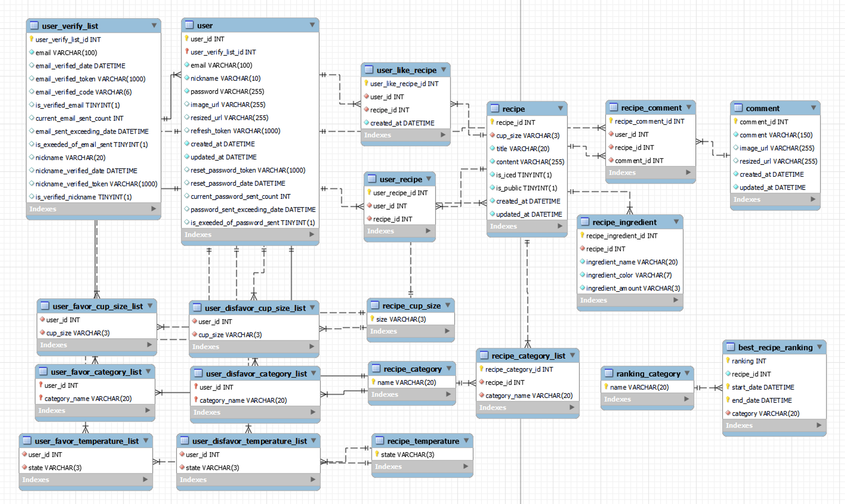Click the best_recipe_ranking table icon

[731, 347]
